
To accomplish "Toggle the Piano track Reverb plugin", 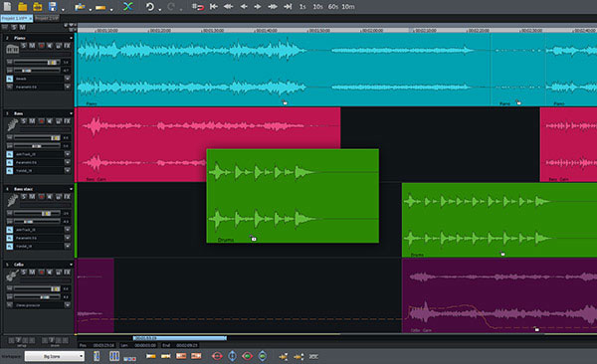I will pyautogui.click(x=10, y=79).
